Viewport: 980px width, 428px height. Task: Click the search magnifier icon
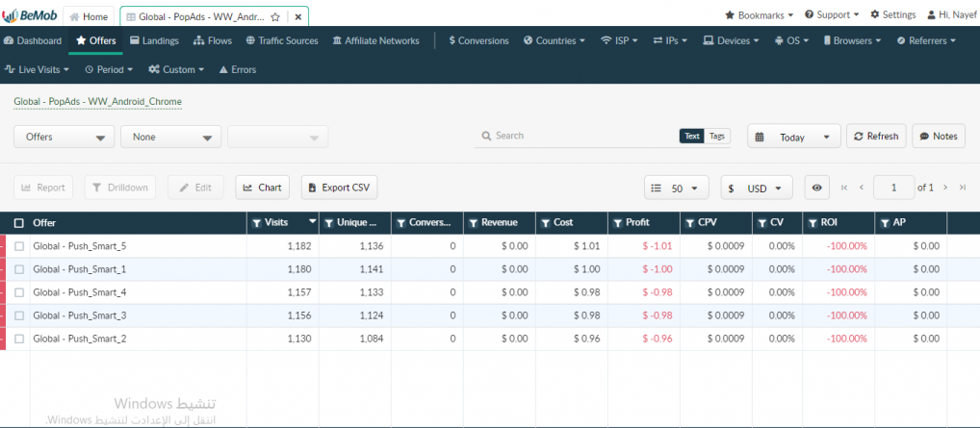[486, 137]
